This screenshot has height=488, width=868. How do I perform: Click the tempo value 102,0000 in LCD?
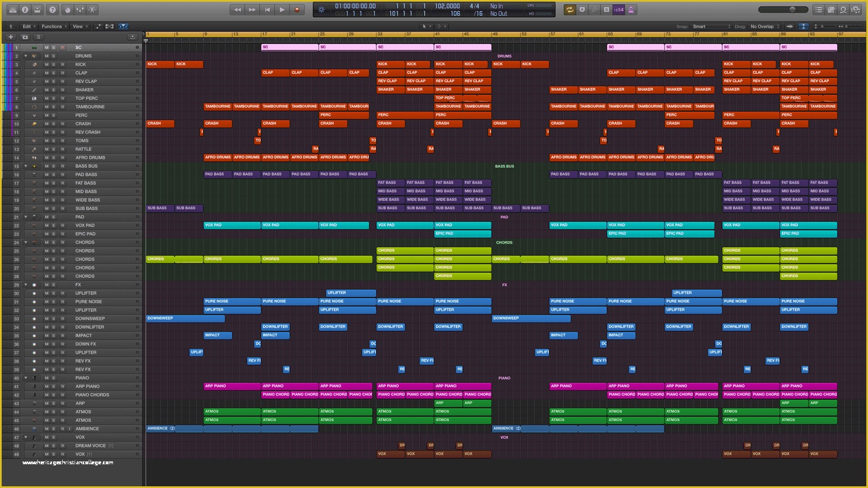tap(447, 6)
